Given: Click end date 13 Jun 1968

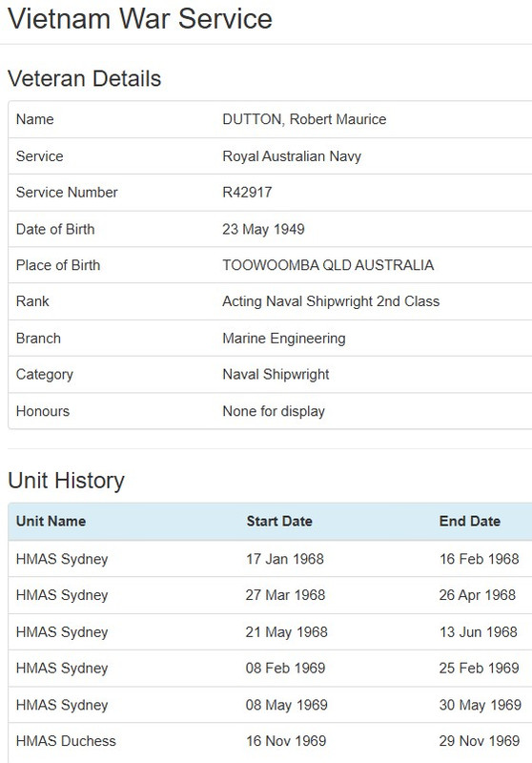Looking at the screenshot, I should point(478,631).
